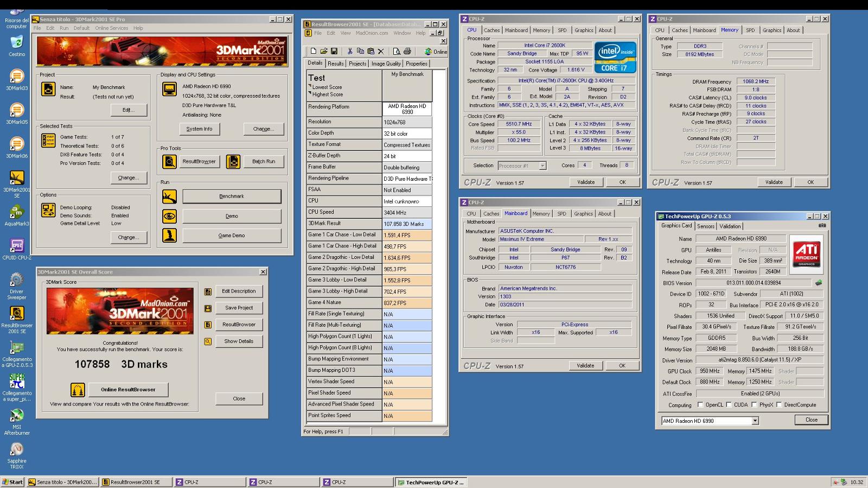This screenshot has height=488, width=868.
Task: Open the 3DMark06 desktop icon
Action: pyautogui.click(x=17, y=147)
